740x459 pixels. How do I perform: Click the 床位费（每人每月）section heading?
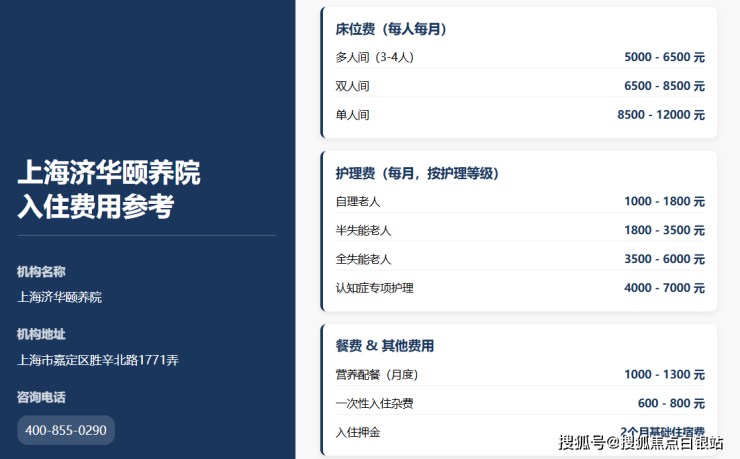pyautogui.click(x=391, y=29)
